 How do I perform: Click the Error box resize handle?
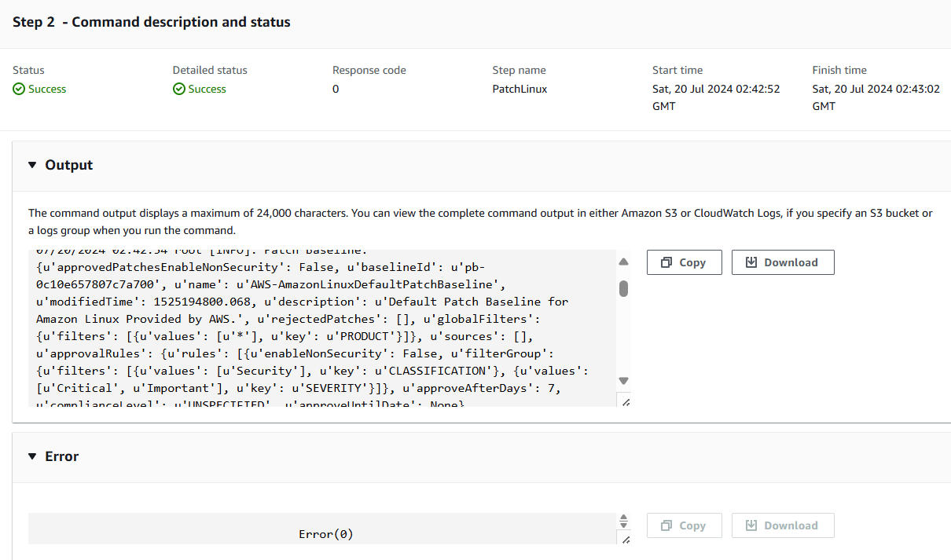pos(625,540)
